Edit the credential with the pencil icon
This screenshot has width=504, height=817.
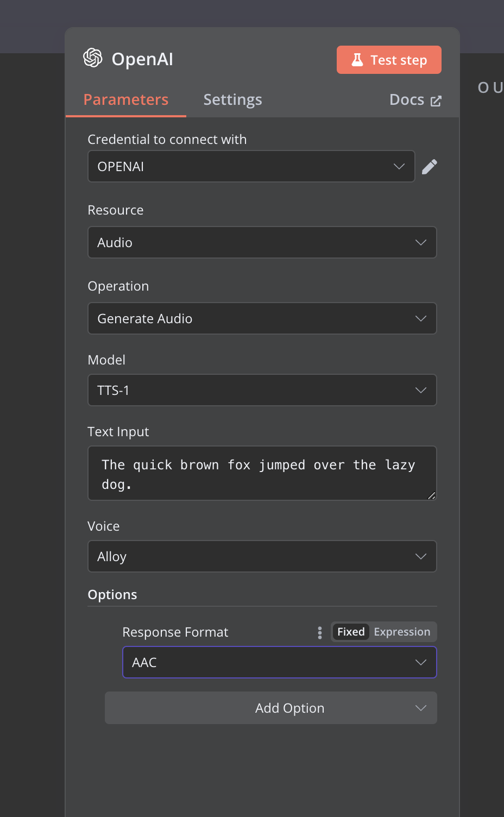tap(430, 167)
